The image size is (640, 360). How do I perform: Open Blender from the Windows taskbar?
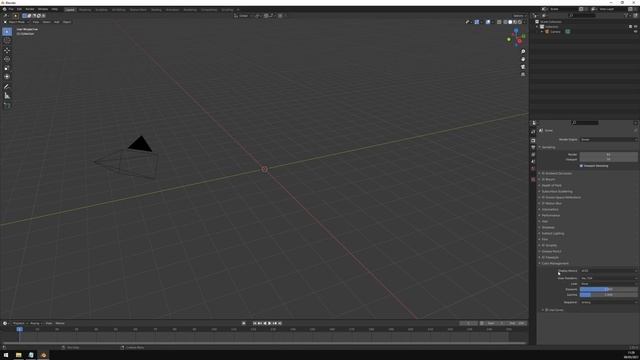[x=44, y=355]
